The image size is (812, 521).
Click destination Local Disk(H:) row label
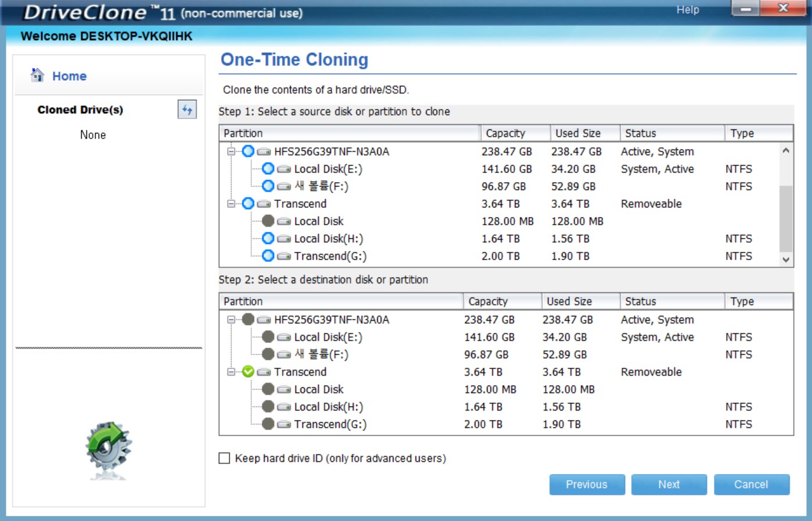pyautogui.click(x=329, y=407)
